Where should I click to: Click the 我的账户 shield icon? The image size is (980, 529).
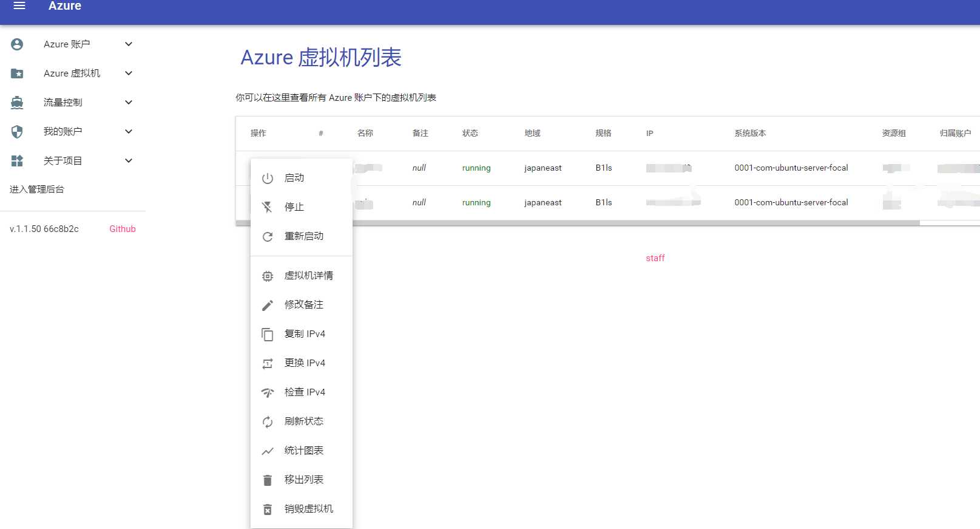click(17, 132)
